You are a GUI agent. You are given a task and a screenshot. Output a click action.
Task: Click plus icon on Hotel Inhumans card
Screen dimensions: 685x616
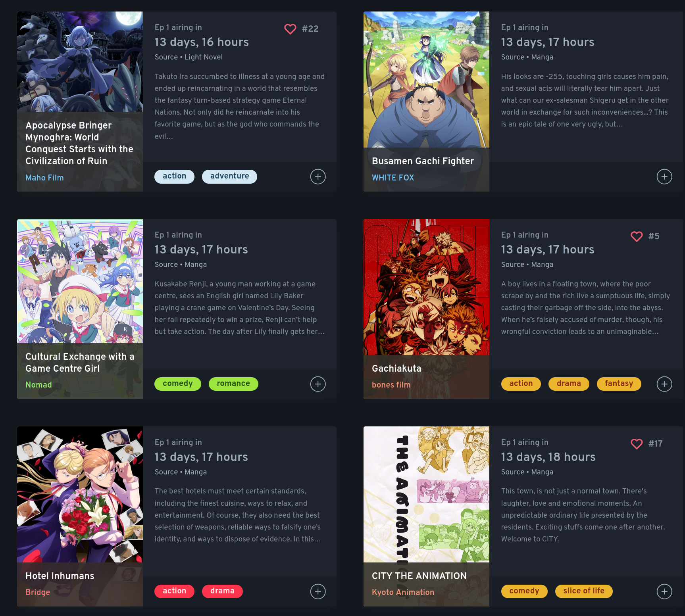(x=318, y=591)
